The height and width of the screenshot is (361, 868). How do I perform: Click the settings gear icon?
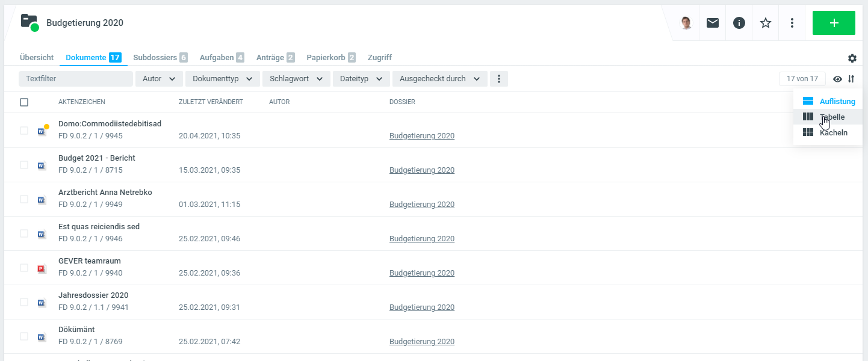coord(852,58)
